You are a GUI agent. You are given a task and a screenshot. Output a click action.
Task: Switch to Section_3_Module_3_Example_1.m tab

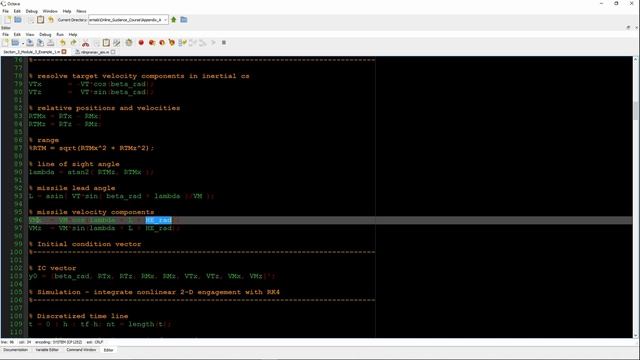[31, 52]
